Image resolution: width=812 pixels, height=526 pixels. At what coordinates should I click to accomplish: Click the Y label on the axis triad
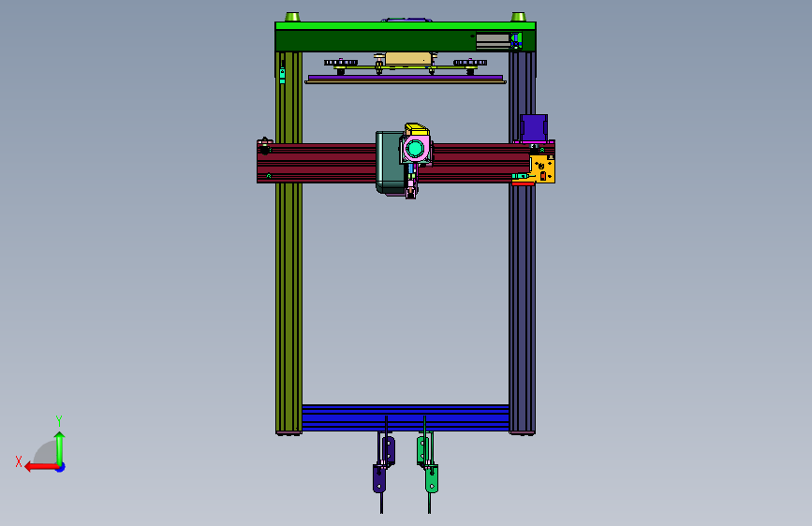click(x=59, y=421)
